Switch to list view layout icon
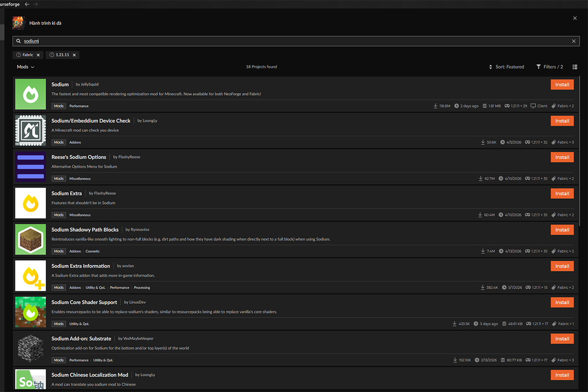588x392 pixels. [574, 67]
